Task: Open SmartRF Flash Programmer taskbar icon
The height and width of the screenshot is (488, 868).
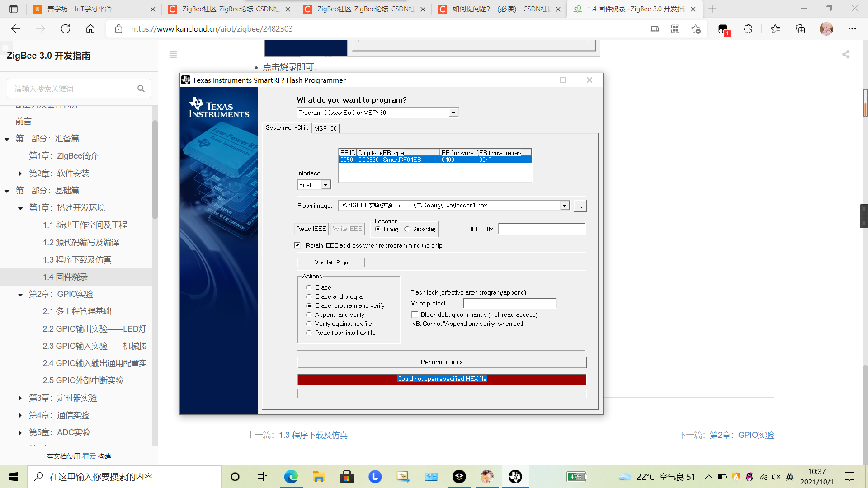Action: click(x=515, y=477)
